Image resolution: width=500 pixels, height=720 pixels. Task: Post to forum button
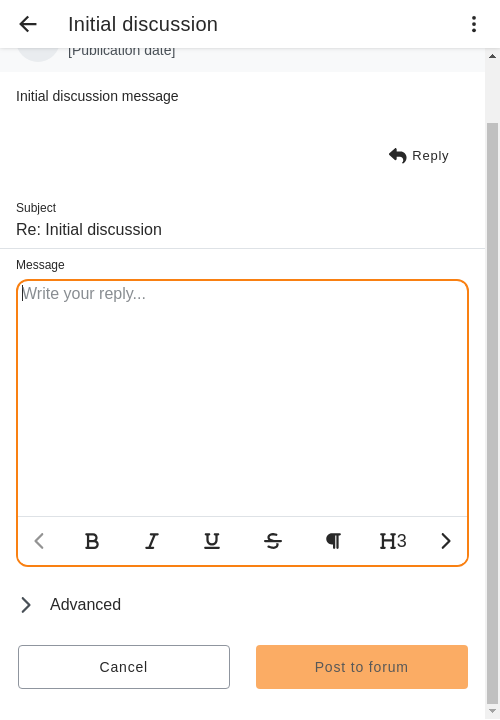pyautogui.click(x=362, y=667)
